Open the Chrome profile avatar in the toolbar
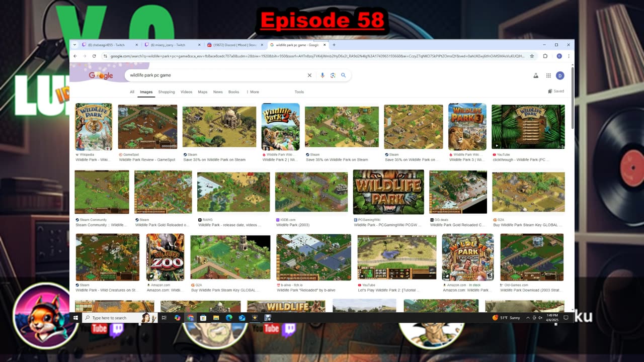 click(x=559, y=56)
